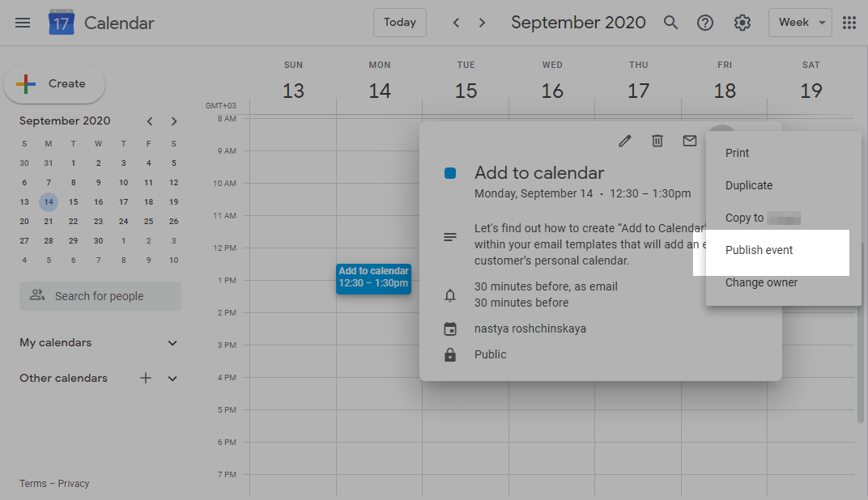868x500 pixels.
Task: Open the Google apps grid icon
Action: point(849,23)
